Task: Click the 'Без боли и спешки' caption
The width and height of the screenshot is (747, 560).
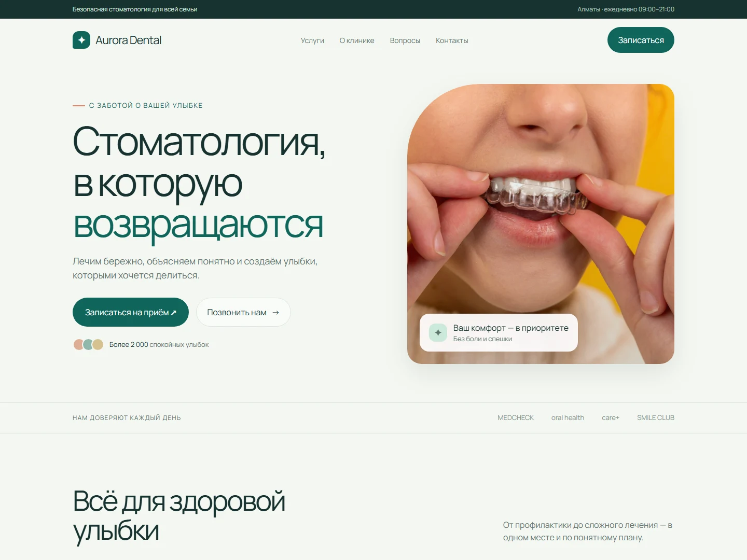Action: point(482,339)
